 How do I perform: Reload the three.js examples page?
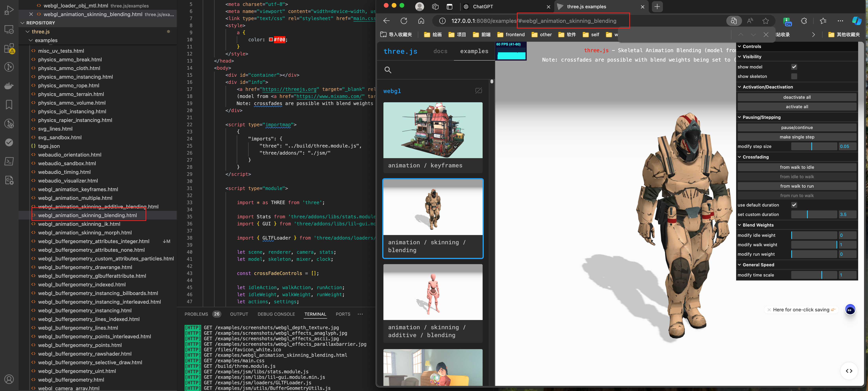click(x=404, y=21)
